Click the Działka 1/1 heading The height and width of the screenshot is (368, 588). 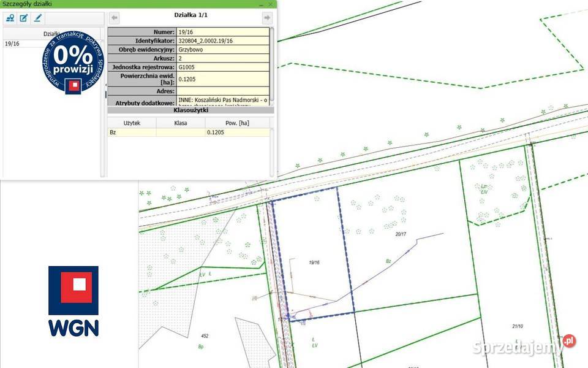coord(190,15)
